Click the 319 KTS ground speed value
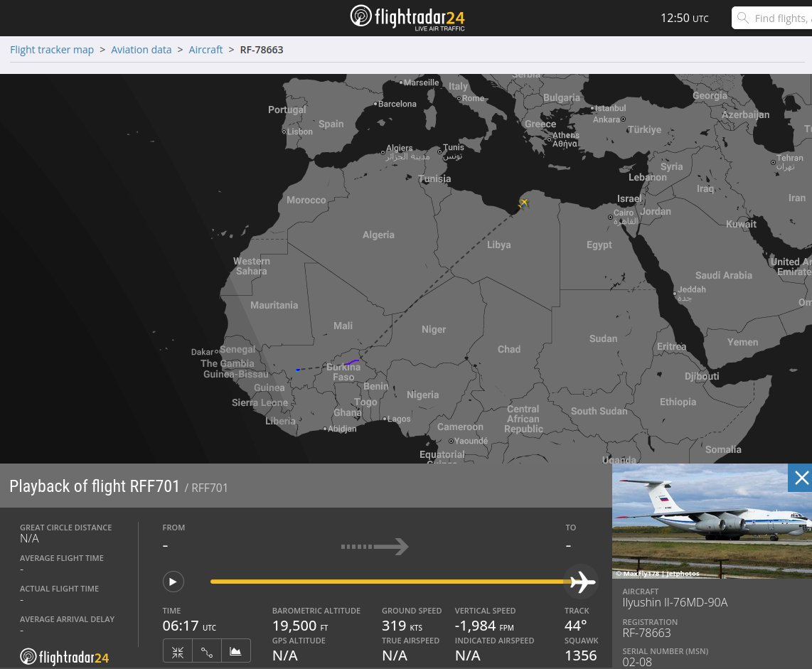This screenshot has height=669, width=812. 402,626
